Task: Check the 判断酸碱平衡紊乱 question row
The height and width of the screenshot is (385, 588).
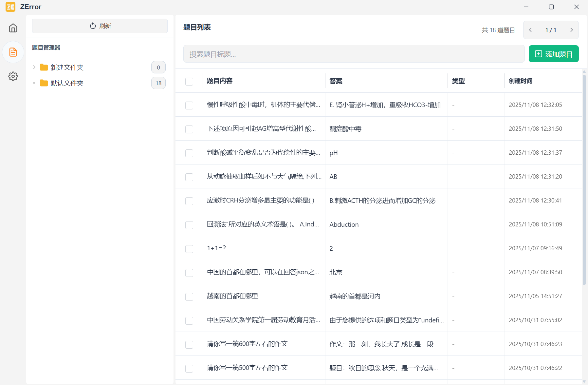Action: point(189,153)
